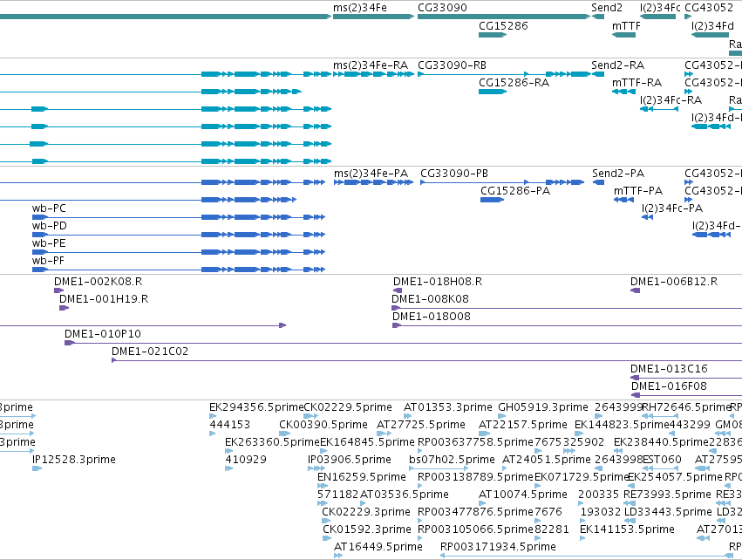Click the 200335 EST label
This screenshot has width=742, height=560.
pyautogui.click(x=599, y=495)
